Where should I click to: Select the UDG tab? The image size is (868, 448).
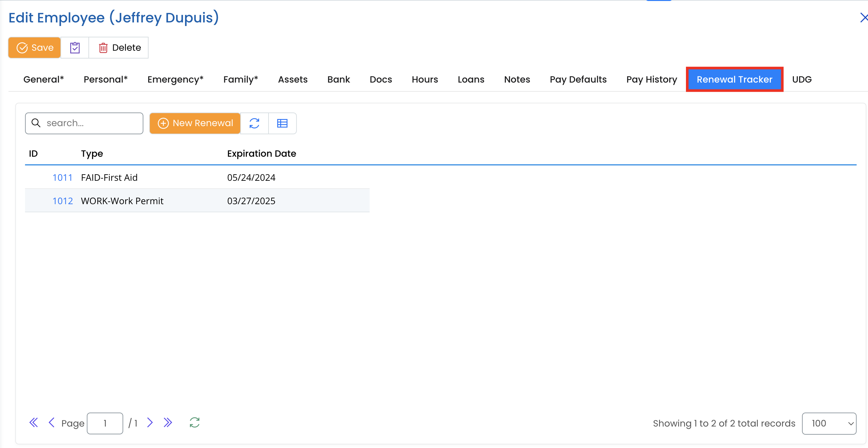(802, 80)
